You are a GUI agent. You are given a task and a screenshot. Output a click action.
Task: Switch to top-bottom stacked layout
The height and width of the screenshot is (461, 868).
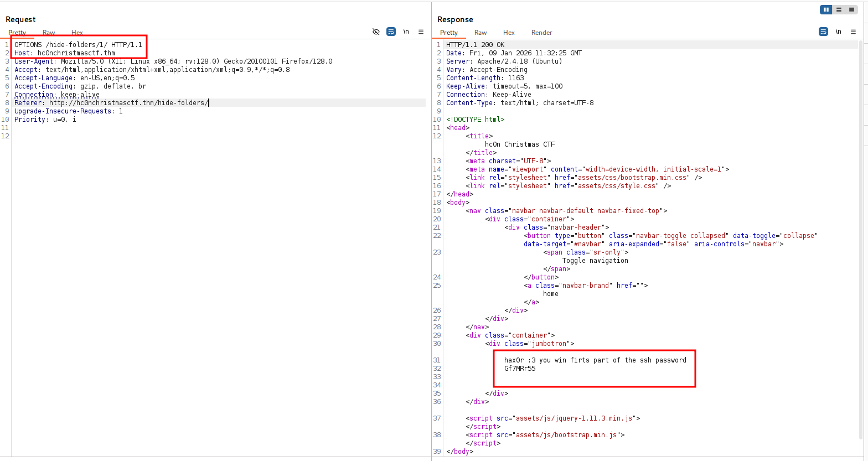[x=839, y=10]
